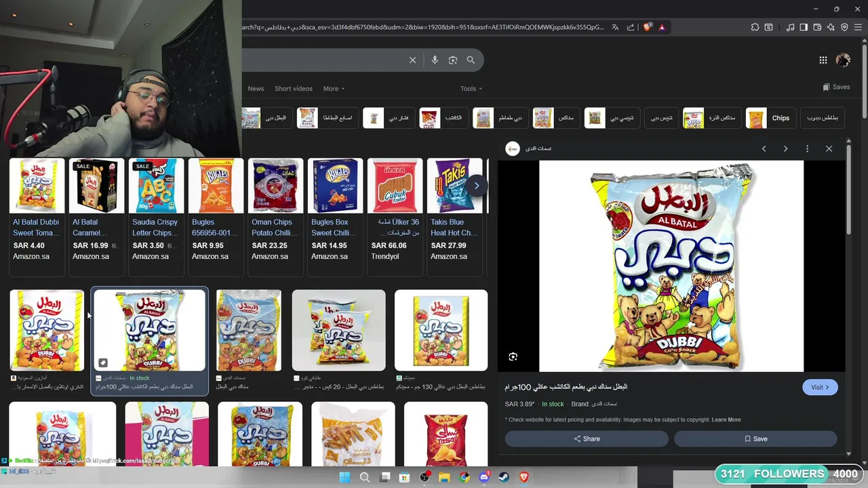Open OBS Studio from taskbar
This screenshot has width=868, height=488.
[425, 477]
